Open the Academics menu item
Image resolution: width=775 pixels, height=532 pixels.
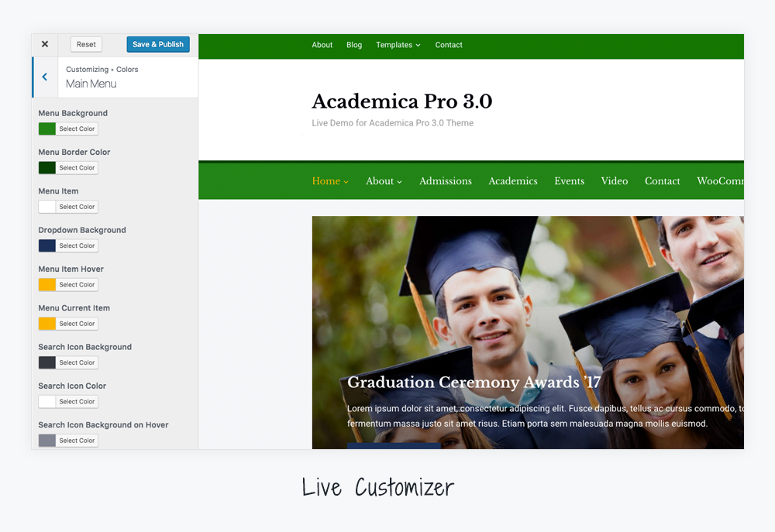(513, 181)
